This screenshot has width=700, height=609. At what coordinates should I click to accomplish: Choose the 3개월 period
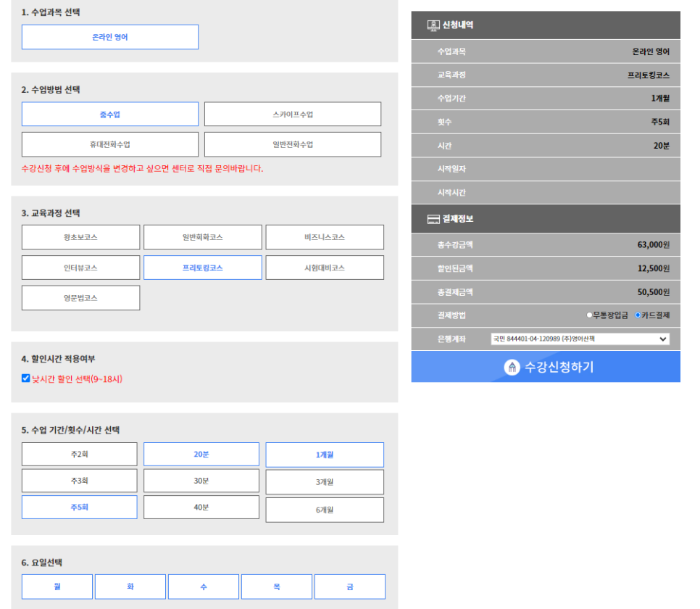tap(325, 482)
